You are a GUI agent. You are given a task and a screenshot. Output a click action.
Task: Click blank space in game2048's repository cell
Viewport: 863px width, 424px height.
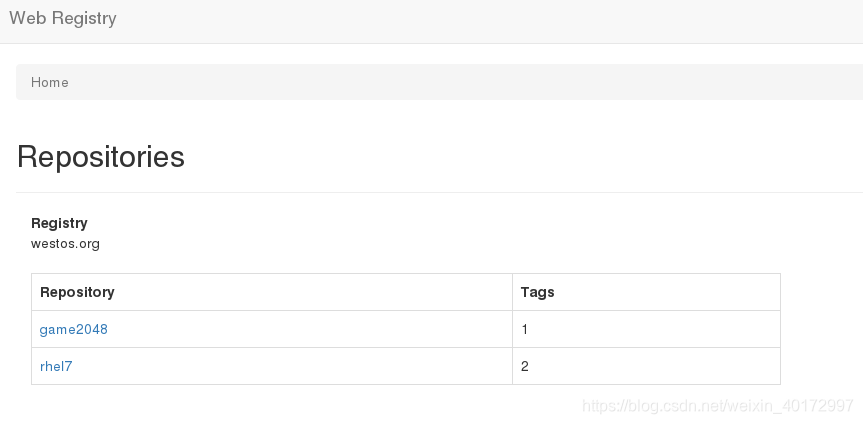tap(308, 329)
